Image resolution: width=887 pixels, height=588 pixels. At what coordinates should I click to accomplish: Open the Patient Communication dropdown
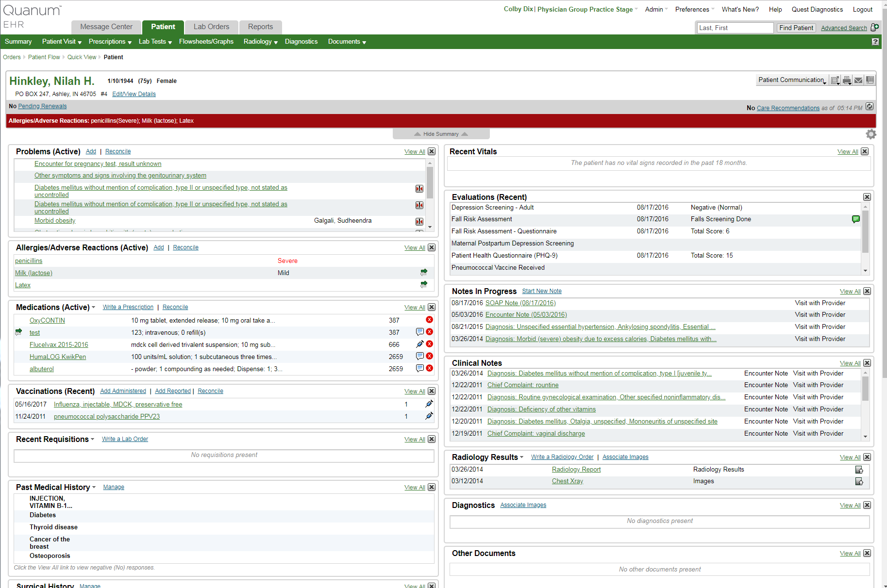pyautogui.click(x=791, y=80)
